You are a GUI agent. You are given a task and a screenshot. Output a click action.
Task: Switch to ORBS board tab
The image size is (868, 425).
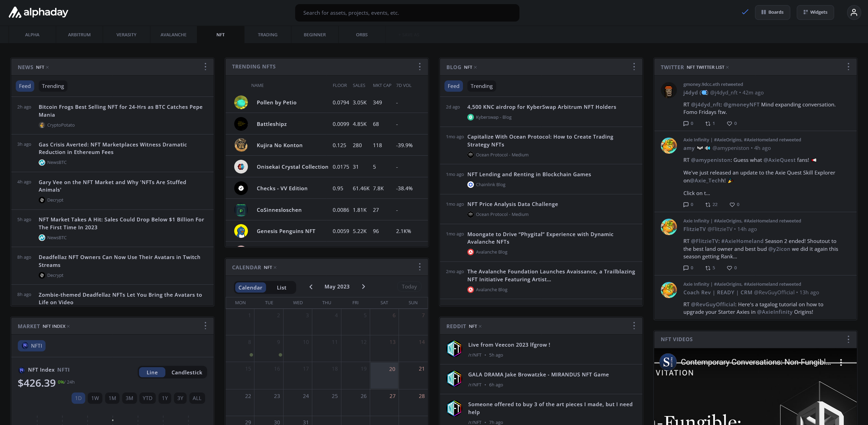(x=362, y=35)
